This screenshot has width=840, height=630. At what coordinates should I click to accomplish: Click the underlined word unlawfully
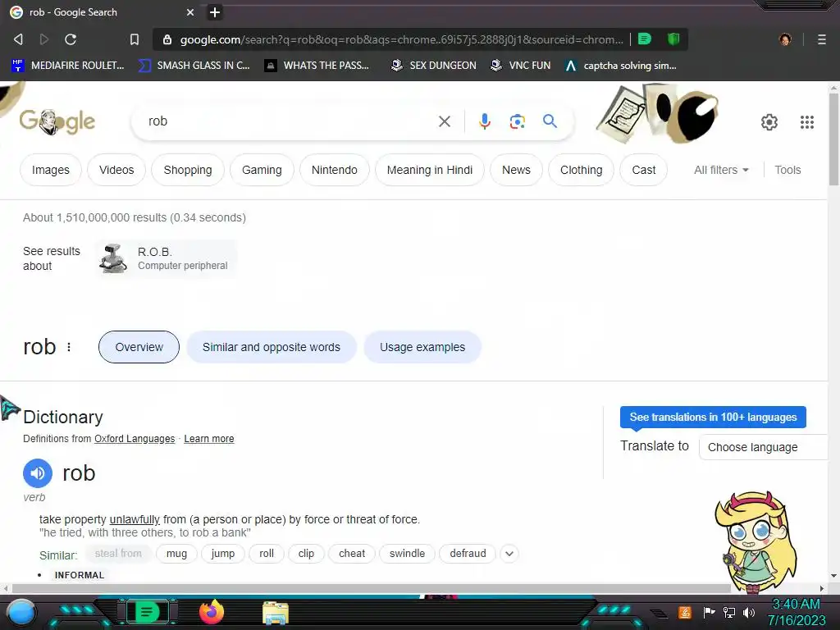135,519
